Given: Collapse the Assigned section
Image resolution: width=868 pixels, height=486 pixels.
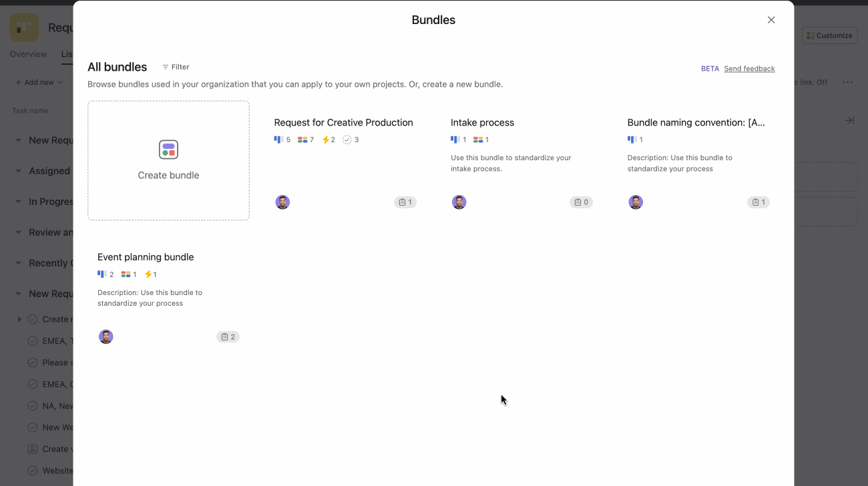Looking at the screenshot, I should click(19, 171).
